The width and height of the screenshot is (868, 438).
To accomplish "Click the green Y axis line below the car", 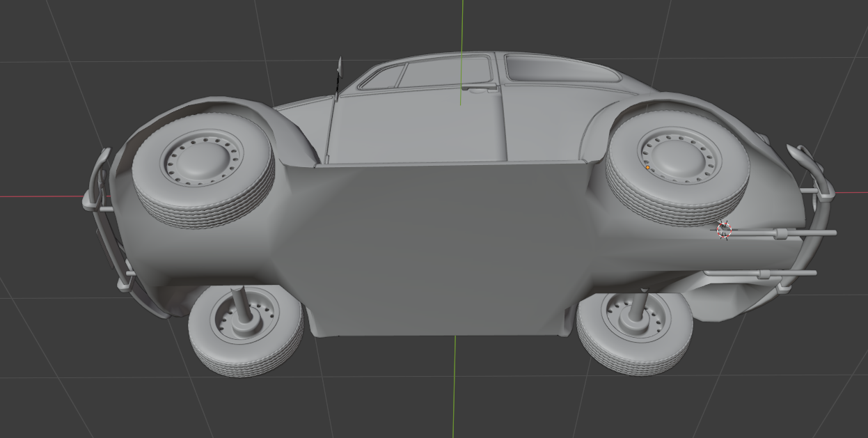I will (455, 386).
